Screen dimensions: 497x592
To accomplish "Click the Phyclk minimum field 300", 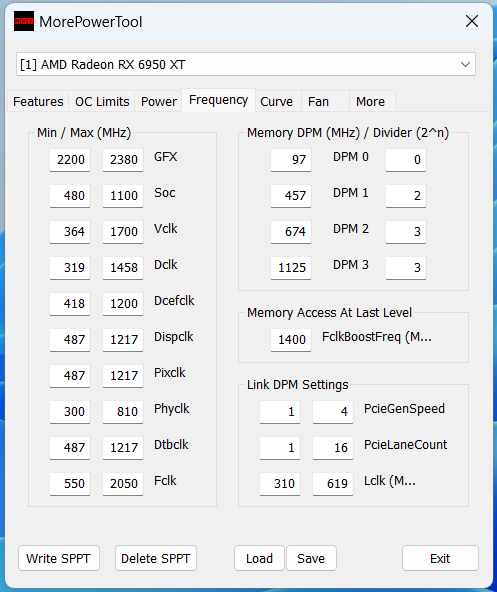I will click(x=70, y=412).
